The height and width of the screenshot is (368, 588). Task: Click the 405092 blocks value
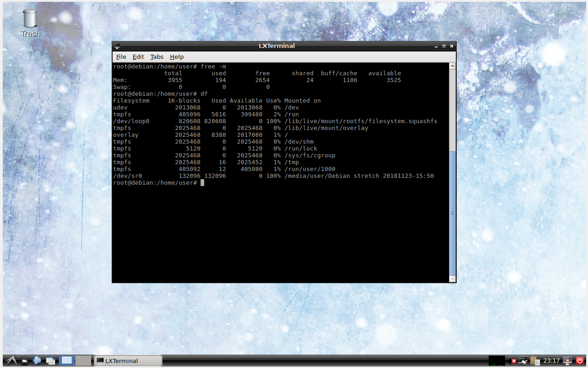190,169
